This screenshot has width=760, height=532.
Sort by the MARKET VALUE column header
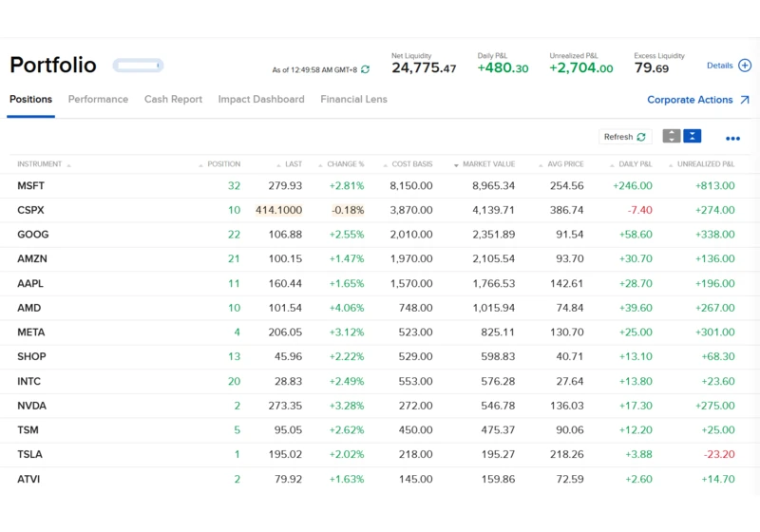pyautogui.click(x=488, y=164)
